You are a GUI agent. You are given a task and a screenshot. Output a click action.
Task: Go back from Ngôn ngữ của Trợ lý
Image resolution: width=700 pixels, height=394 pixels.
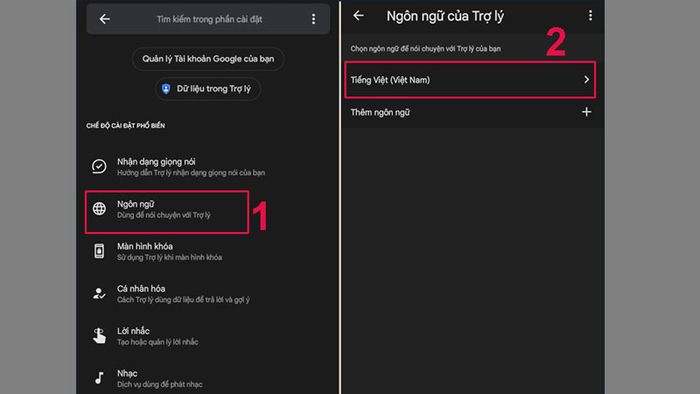coord(358,16)
